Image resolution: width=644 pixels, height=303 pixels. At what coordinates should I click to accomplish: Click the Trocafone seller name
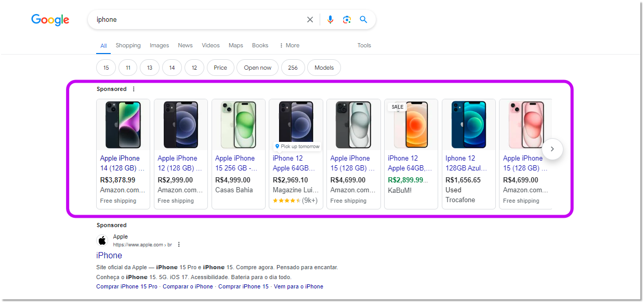point(461,200)
